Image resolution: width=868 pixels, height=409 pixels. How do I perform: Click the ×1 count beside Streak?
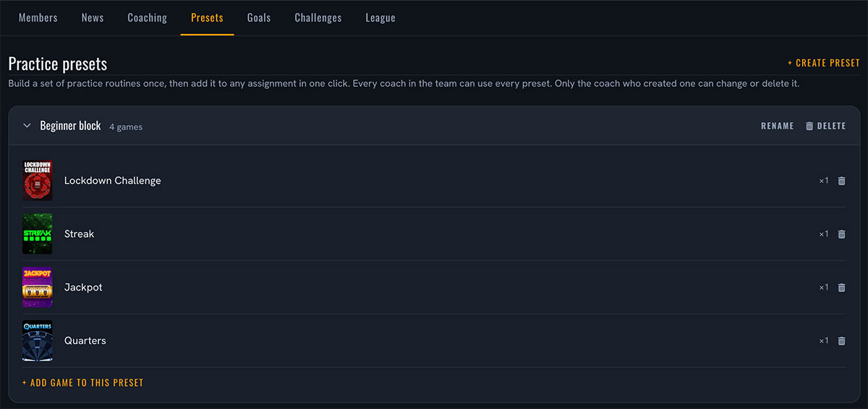pyautogui.click(x=824, y=234)
